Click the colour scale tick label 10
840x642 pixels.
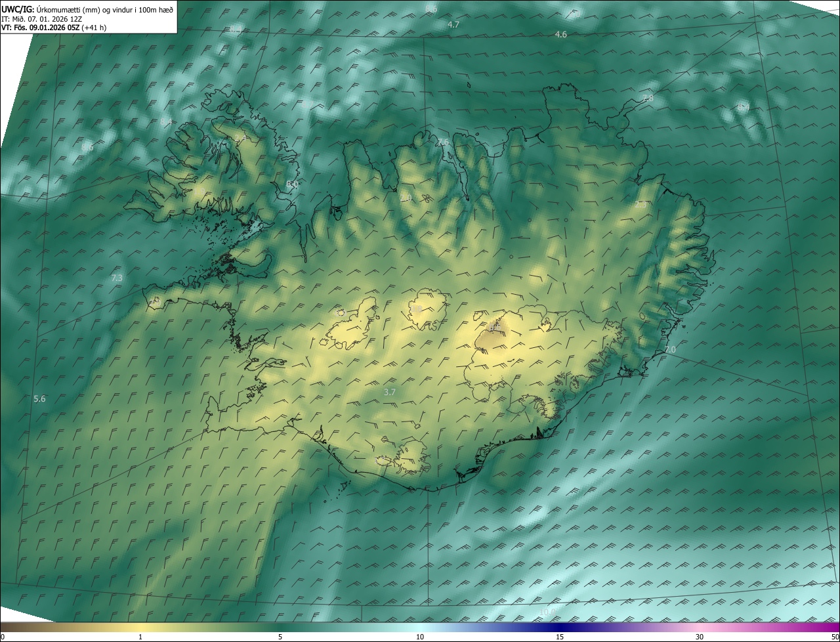tap(420, 637)
